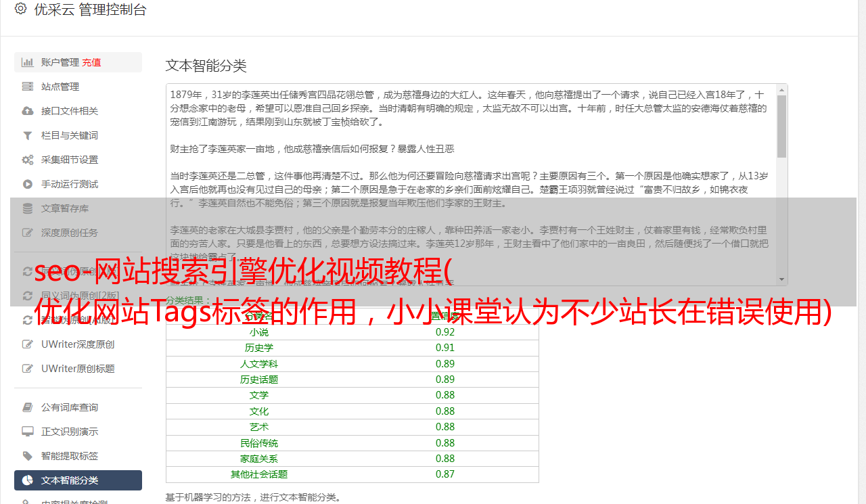Click the edit icon for UWriter深度原创
866x504 pixels.
[x=28, y=344]
